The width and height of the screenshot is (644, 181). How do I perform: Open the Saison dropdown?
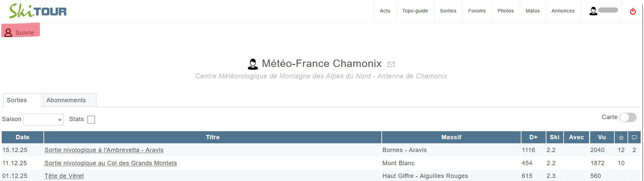[x=44, y=119]
